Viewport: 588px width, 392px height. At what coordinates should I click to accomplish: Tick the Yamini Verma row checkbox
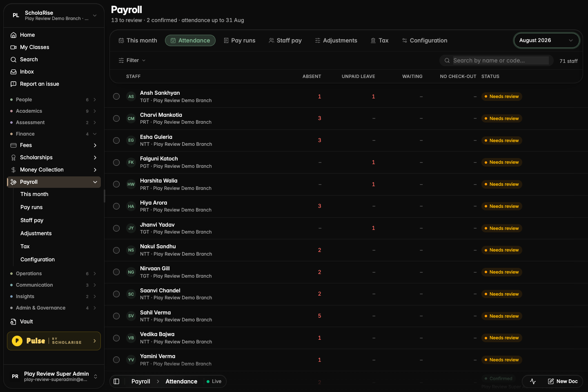pos(116,360)
